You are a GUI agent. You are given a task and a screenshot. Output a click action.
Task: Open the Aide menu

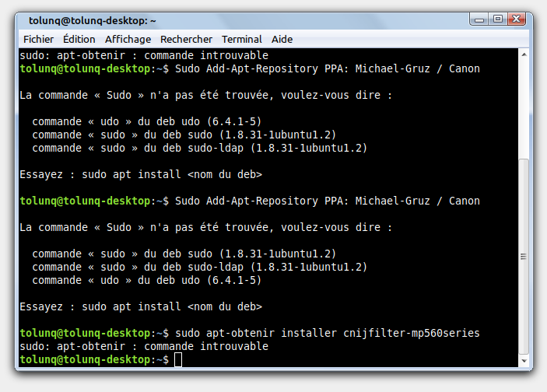click(282, 40)
